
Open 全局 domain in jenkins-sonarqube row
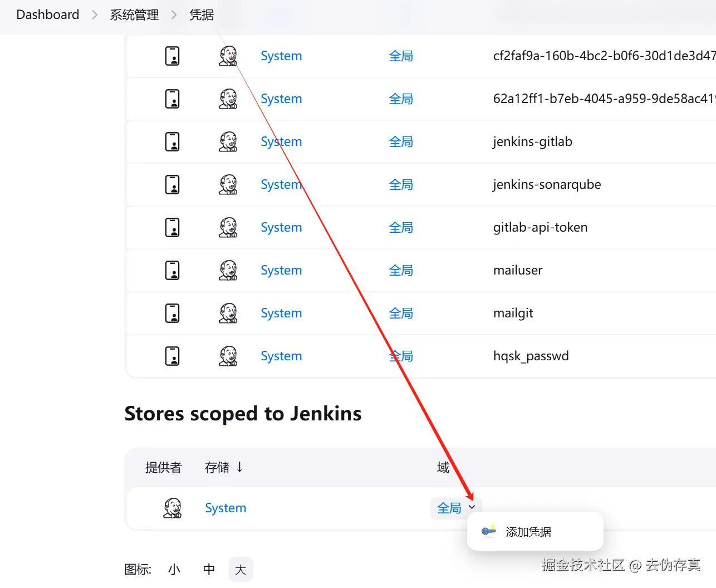(x=401, y=185)
